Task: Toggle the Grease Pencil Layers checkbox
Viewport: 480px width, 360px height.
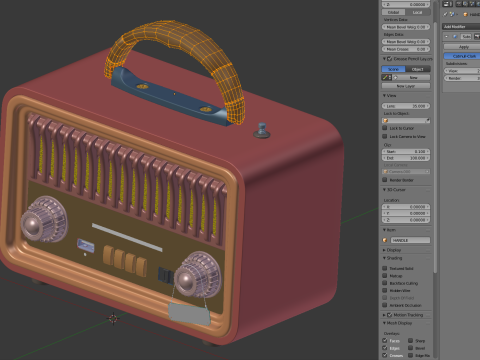Action: coord(389,59)
